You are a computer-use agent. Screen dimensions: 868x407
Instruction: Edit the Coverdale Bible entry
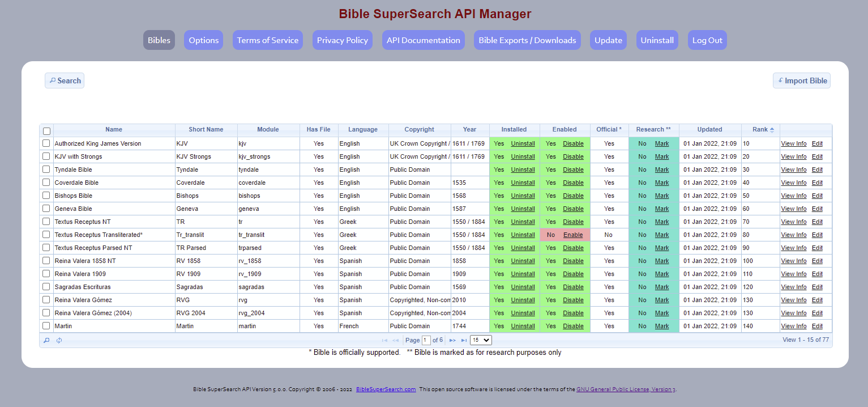[817, 183]
